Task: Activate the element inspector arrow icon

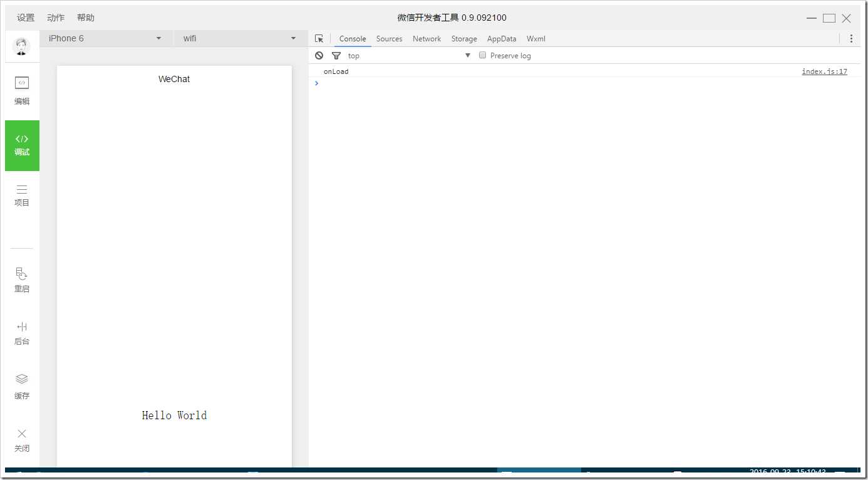Action: click(319, 38)
